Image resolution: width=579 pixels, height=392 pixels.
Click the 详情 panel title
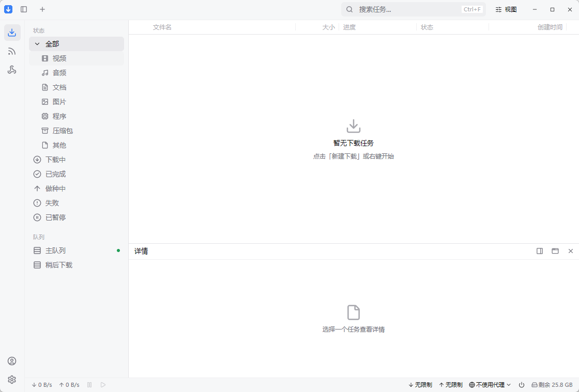[141, 251]
